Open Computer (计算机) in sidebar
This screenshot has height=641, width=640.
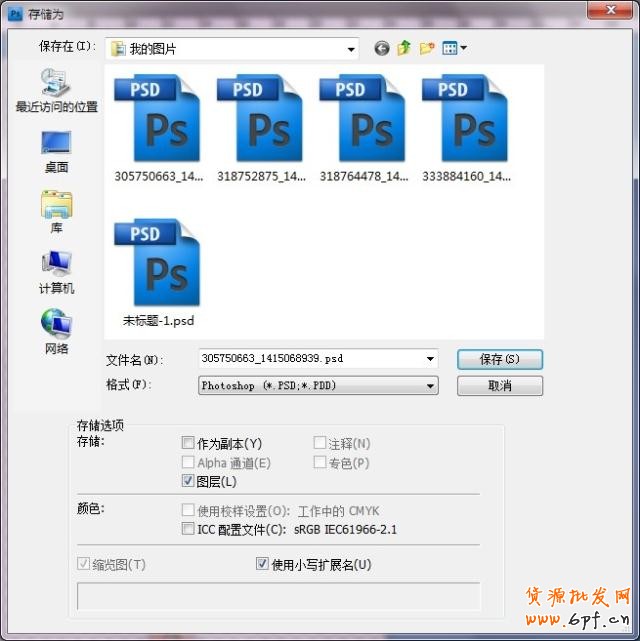pyautogui.click(x=56, y=271)
